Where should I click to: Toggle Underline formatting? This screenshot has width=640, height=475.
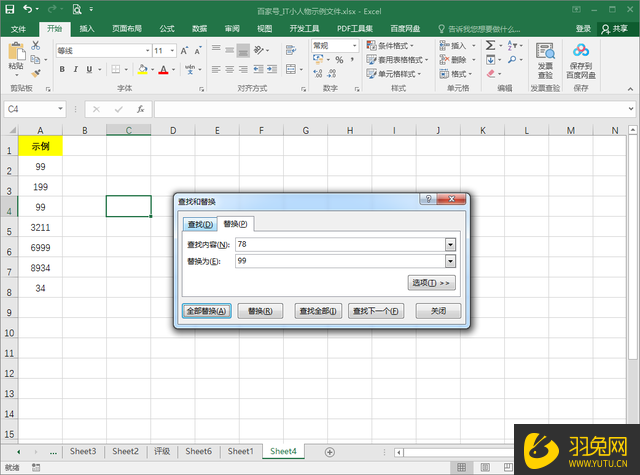pyautogui.click(x=89, y=69)
